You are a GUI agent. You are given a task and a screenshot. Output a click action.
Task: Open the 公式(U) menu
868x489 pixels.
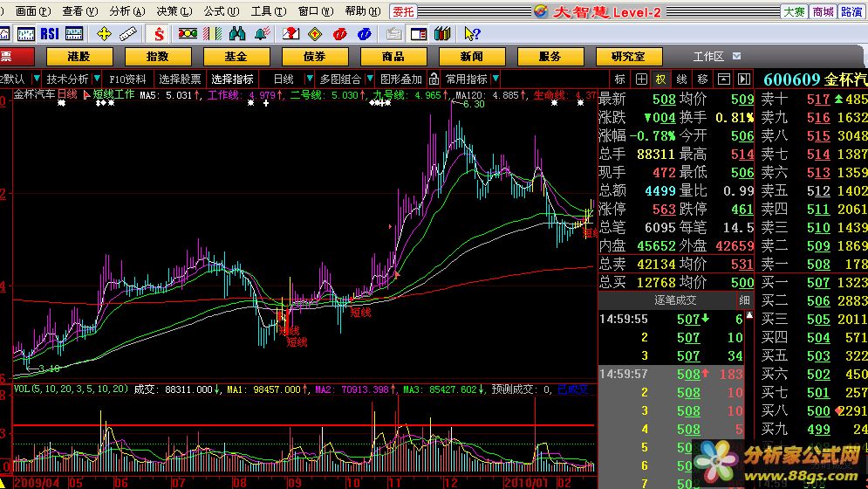(x=221, y=11)
